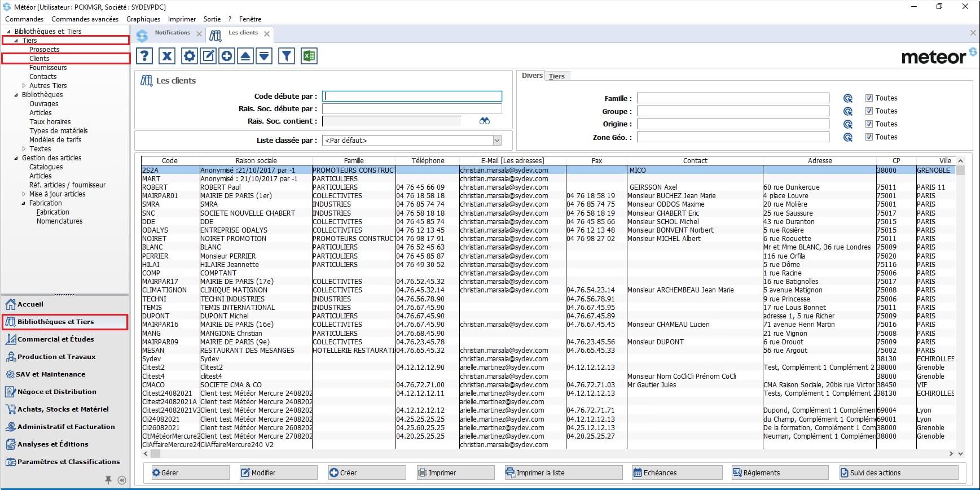Open the Imprimer menu

point(182,19)
